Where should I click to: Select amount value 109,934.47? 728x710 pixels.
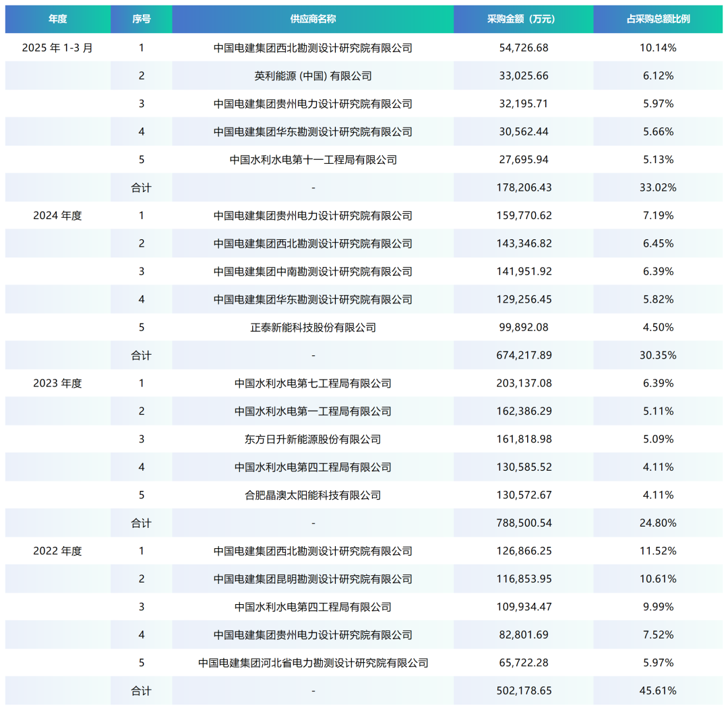pos(524,607)
